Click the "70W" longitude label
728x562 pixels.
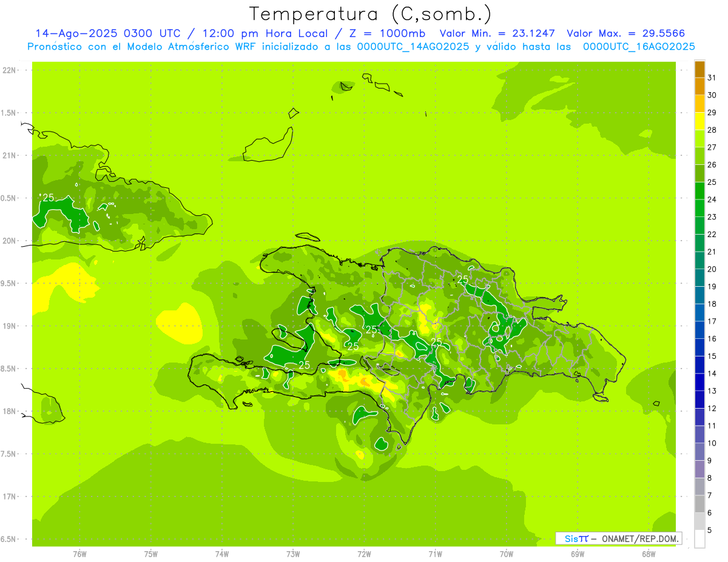pos(507,554)
